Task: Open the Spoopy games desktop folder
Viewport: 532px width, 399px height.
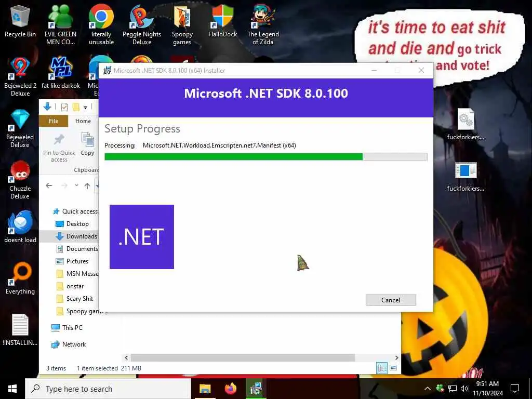Action: [182, 25]
